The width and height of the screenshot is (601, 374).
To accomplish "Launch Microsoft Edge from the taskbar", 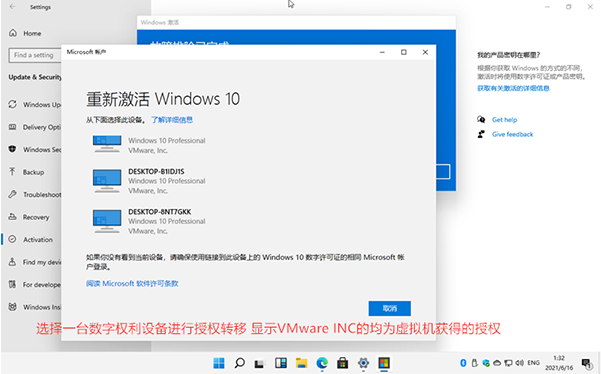I will click(322, 363).
